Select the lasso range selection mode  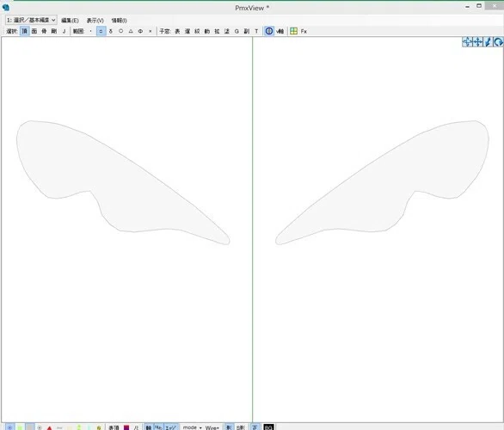point(111,31)
